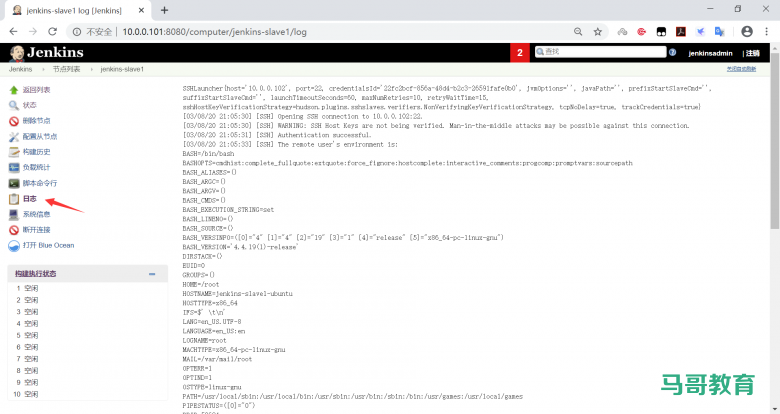
Task: Click log line MAIL=/var/mail/root
Action: [217, 359]
